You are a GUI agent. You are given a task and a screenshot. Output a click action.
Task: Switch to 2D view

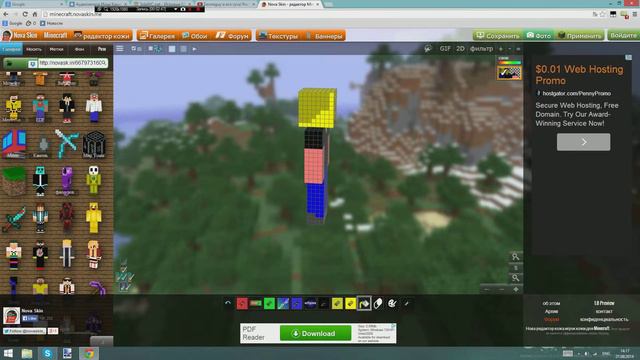[460, 49]
